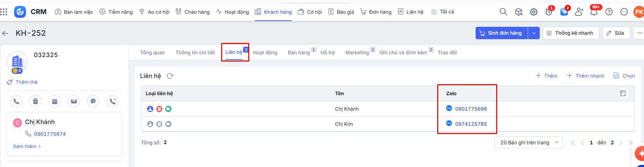Click the search magnifier icon in header
Image resolution: width=644 pixels, height=167 pixels.
[x=503, y=12]
